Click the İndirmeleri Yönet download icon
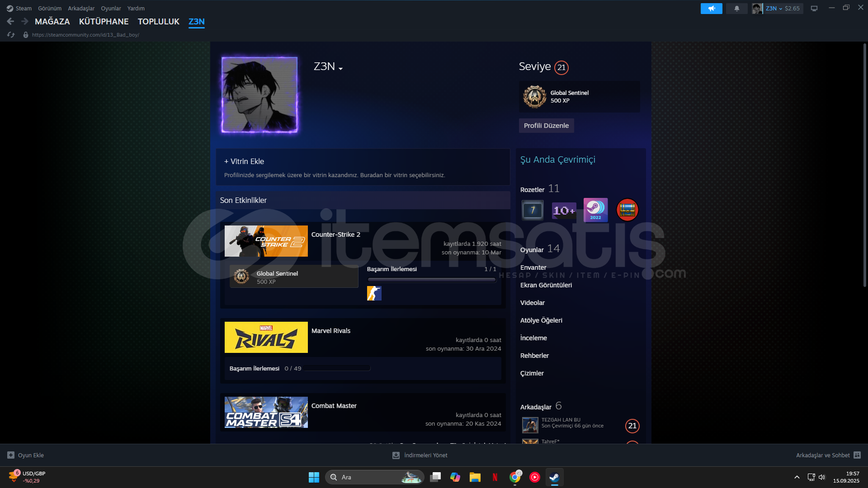 pos(396,455)
